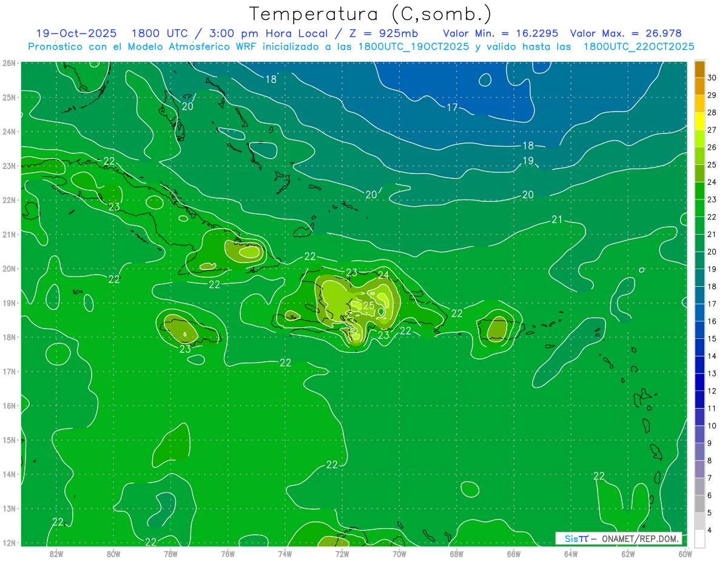The image size is (728, 562).
Task: Click the color scale label "30"
Action: click(x=712, y=78)
